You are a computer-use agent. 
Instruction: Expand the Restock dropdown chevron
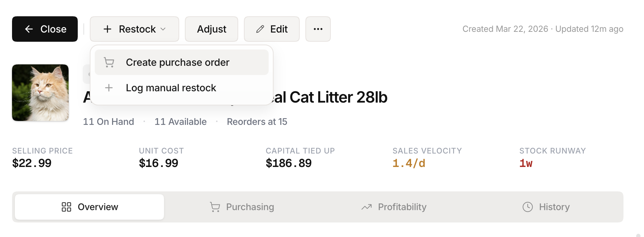tap(163, 29)
